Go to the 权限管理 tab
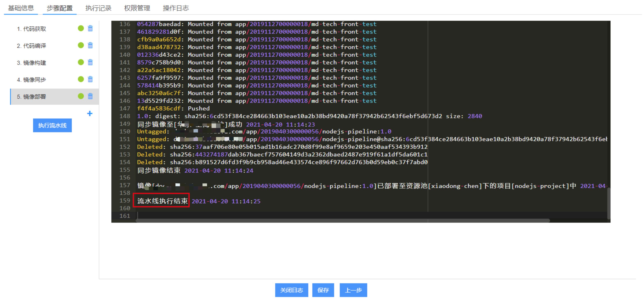This screenshot has height=299, width=644. pyautogui.click(x=137, y=8)
